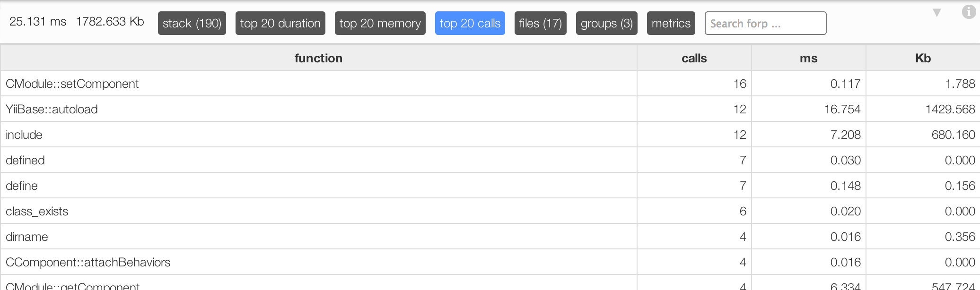
Task: Open the stack (190) tab
Action: 192,23
